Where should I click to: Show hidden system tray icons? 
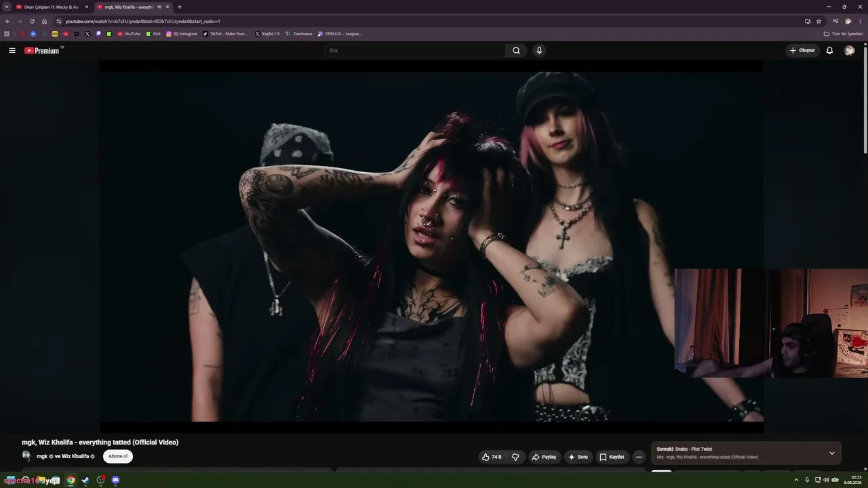tap(797, 480)
